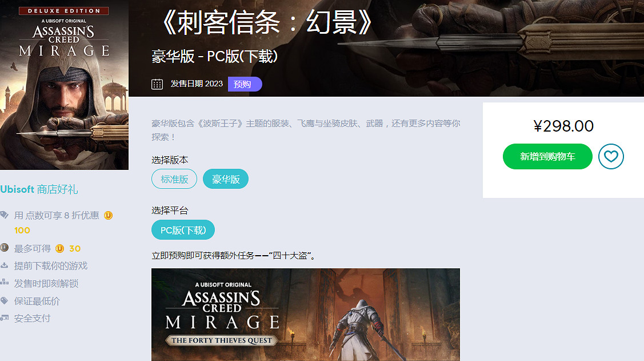This screenshot has width=644, height=361.
Task: Open the Forty Thieves Quest banner image
Action: click(x=306, y=315)
